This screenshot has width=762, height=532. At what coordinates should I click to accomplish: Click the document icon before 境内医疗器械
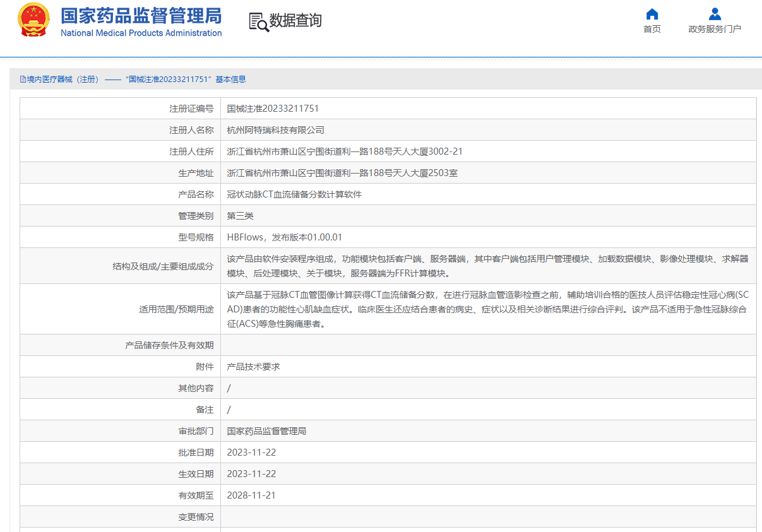click(23, 80)
